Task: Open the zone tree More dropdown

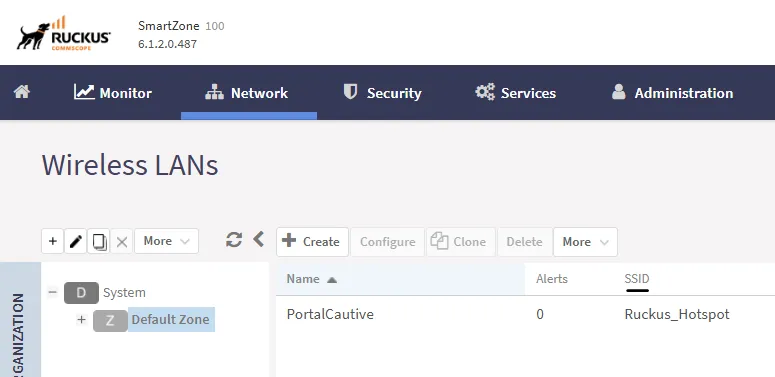Action: (167, 241)
